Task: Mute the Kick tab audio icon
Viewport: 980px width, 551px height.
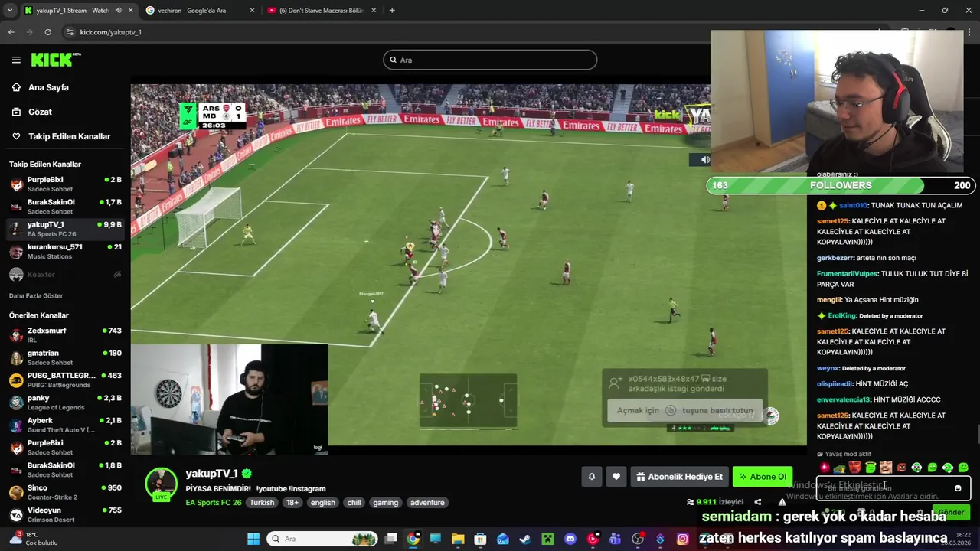Action: (118, 11)
